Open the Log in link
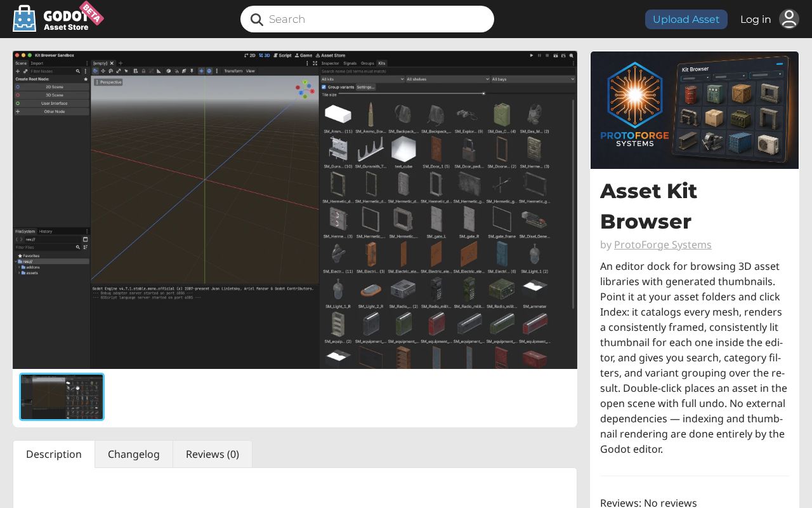Screen dimensions: 812x508 (756, 19)
